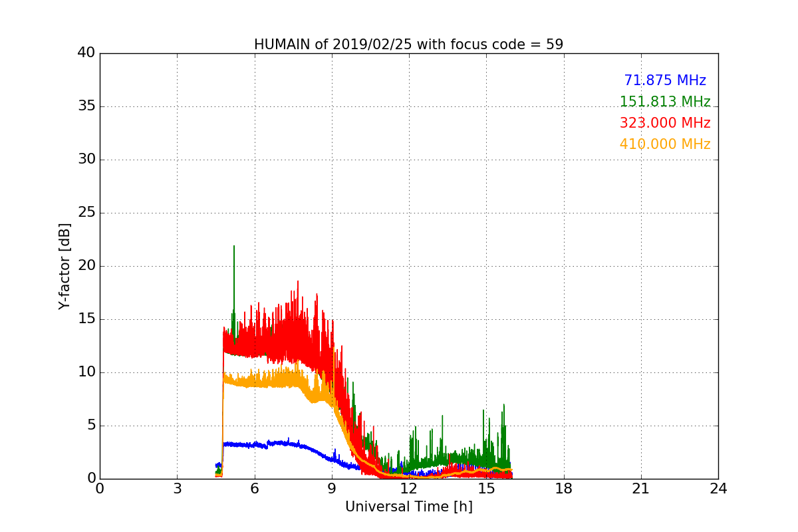Click the x-axis tick label 9
798x532 pixels.
tap(332, 489)
